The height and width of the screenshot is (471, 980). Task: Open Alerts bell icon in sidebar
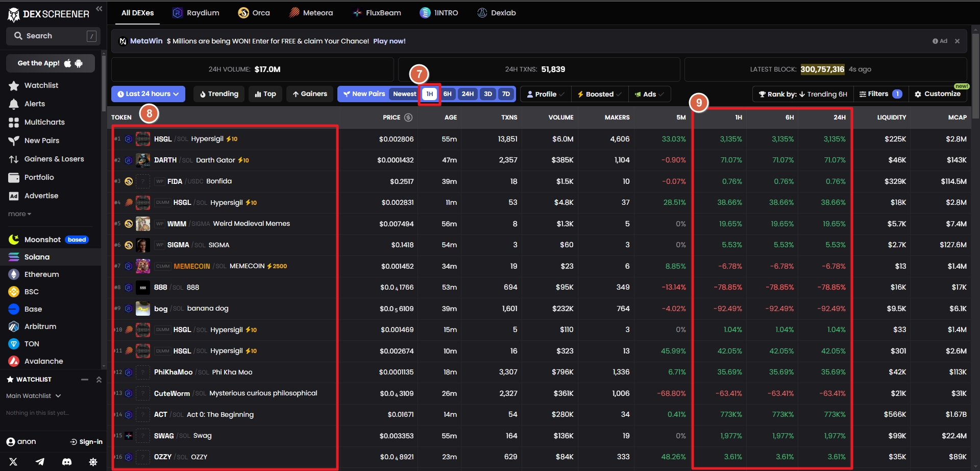tap(14, 104)
